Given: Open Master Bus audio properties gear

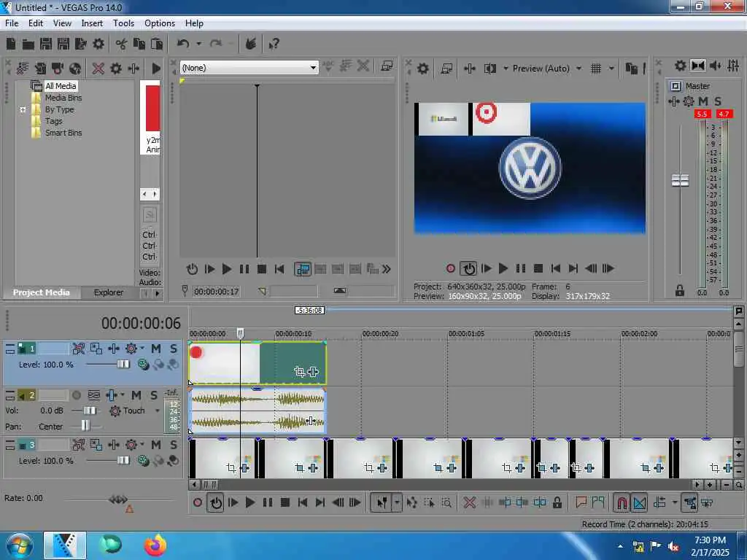Looking at the screenshot, I should [681, 66].
